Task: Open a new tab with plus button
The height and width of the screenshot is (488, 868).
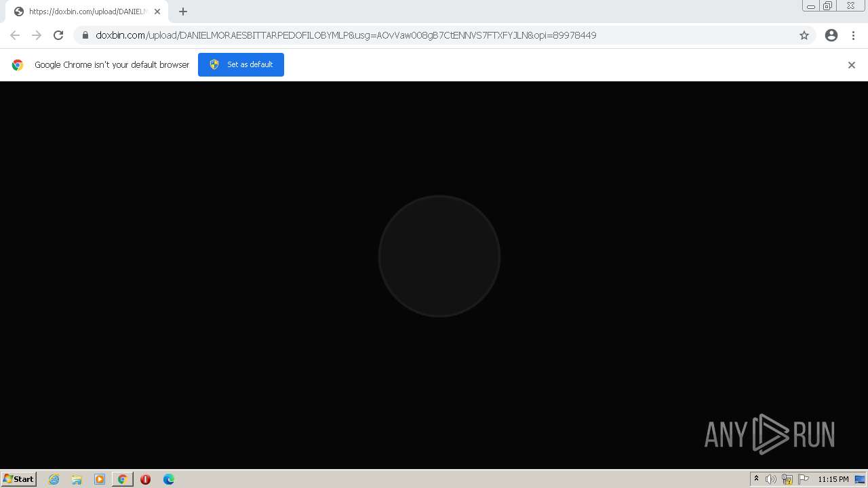Action: [183, 12]
